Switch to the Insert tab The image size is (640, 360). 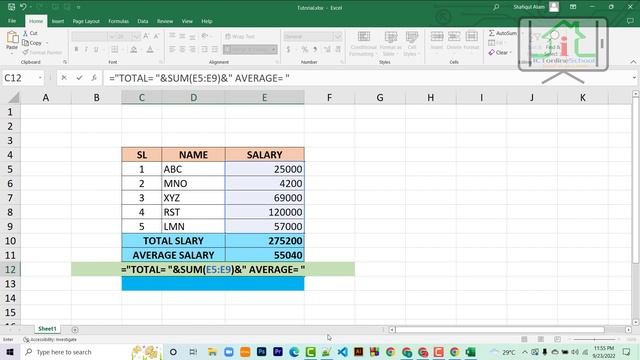58,21
